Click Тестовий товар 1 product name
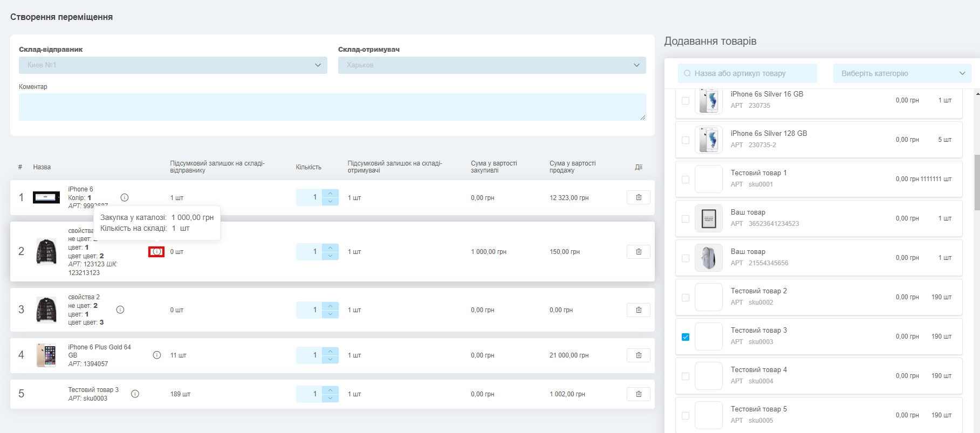980x433 pixels. tap(759, 173)
